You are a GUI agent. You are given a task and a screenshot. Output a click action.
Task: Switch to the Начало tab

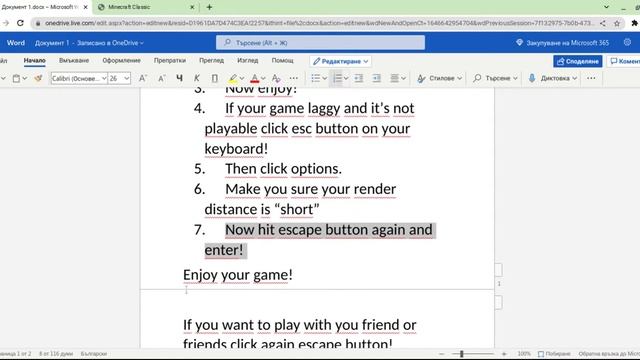point(34,60)
